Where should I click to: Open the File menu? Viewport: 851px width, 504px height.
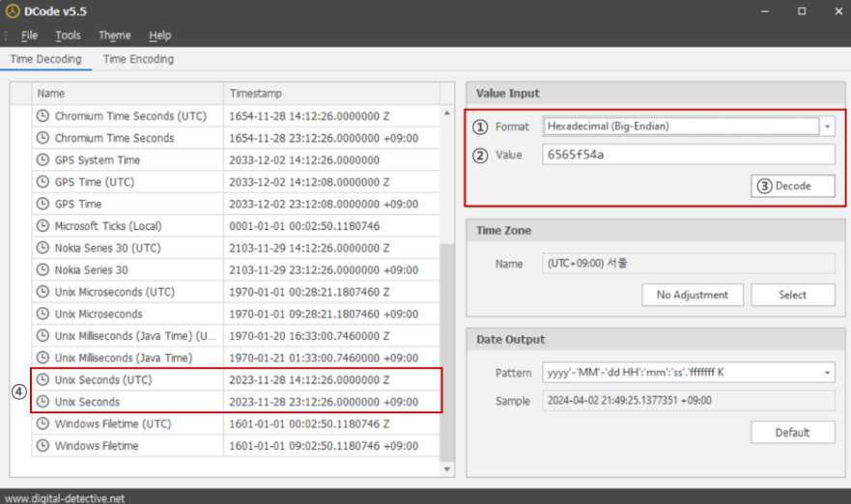[x=29, y=36]
